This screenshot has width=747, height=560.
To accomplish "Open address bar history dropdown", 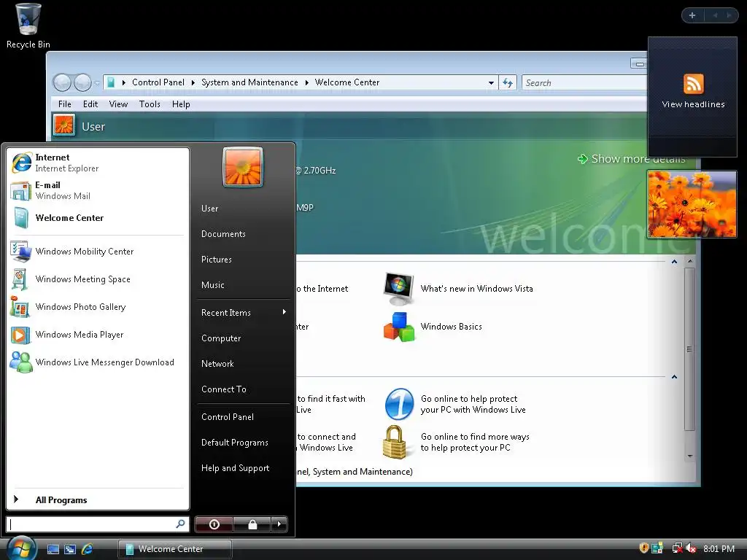I will (491, 83).
